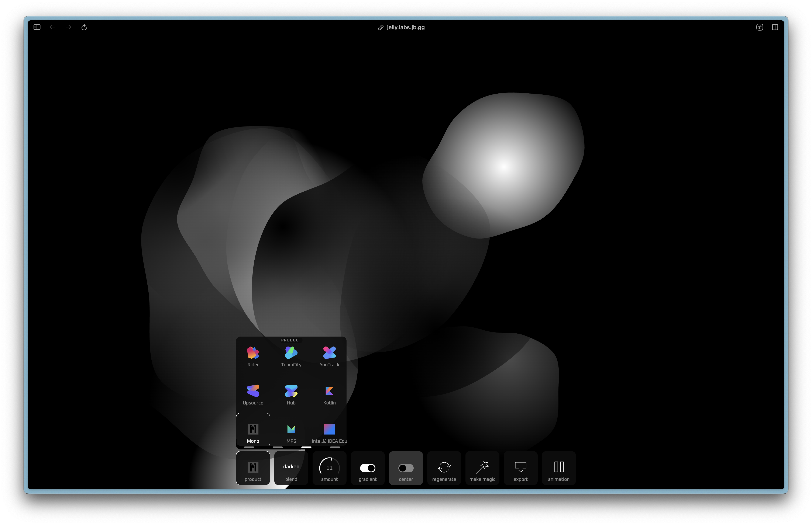Viewport: 812px width, 525px height.
Task: Open the darken blend mode selector
Action: [x=291, y=468]
